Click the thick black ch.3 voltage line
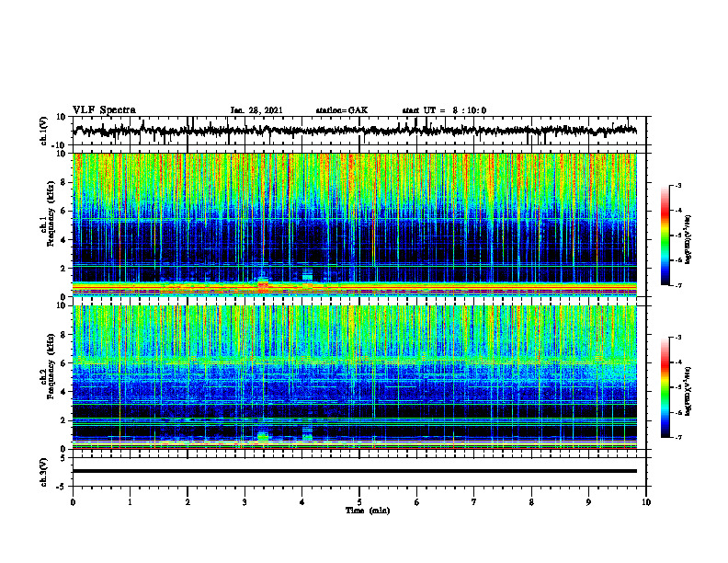The height and width of the screenshot is (563, 728). 354,471
